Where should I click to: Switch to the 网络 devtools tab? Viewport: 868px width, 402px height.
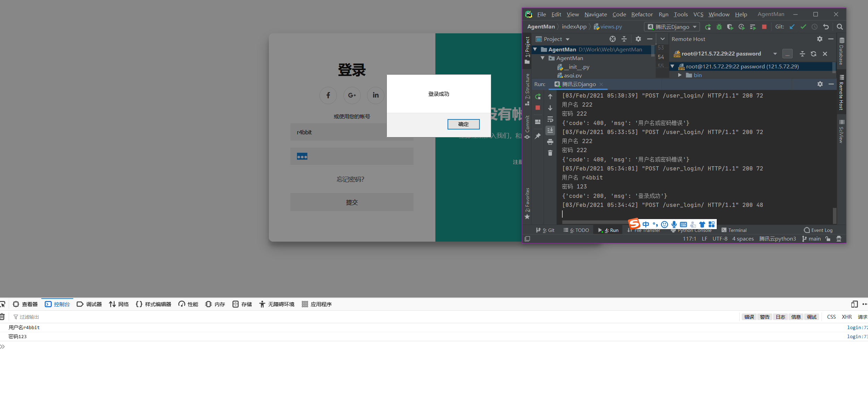[x=119, y=304]
